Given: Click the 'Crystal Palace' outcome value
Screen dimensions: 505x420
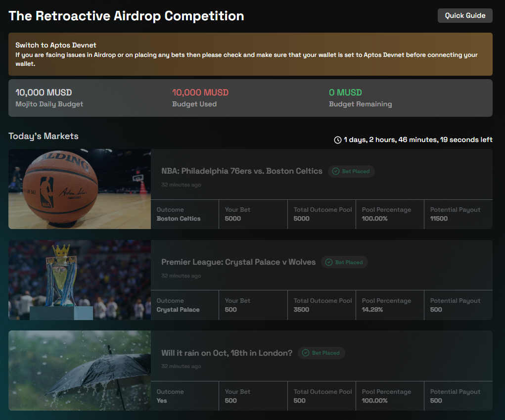Looking at the screenshot, I should click(178, 310).
